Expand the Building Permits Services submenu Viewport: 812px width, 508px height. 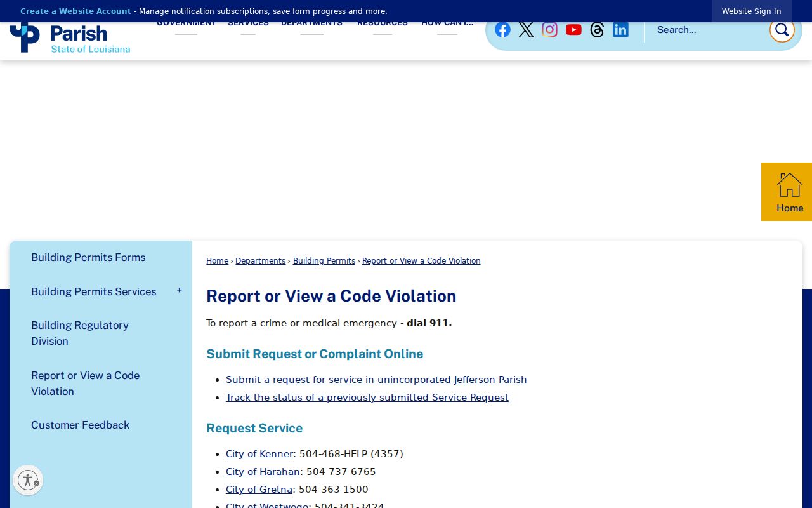click(180, 291)
